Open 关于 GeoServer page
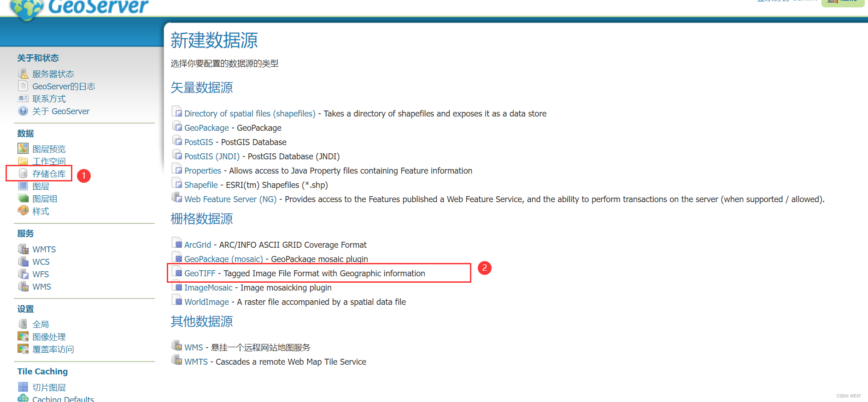 coord(61,111)
